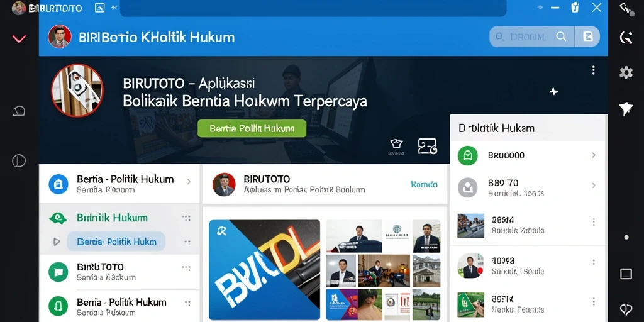Click the magnifier icon in search field
Screen dimensions: 644x322
[561, 36]
